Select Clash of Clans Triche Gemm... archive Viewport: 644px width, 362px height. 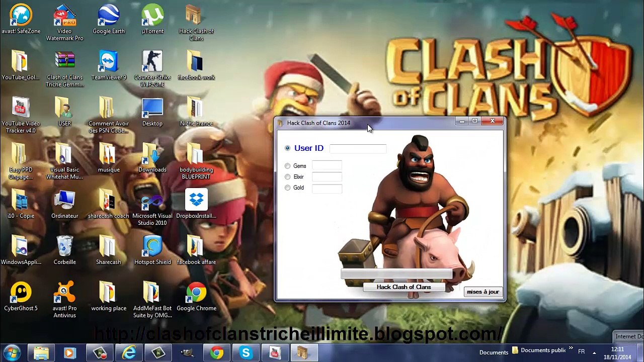(x=64, y=69)
